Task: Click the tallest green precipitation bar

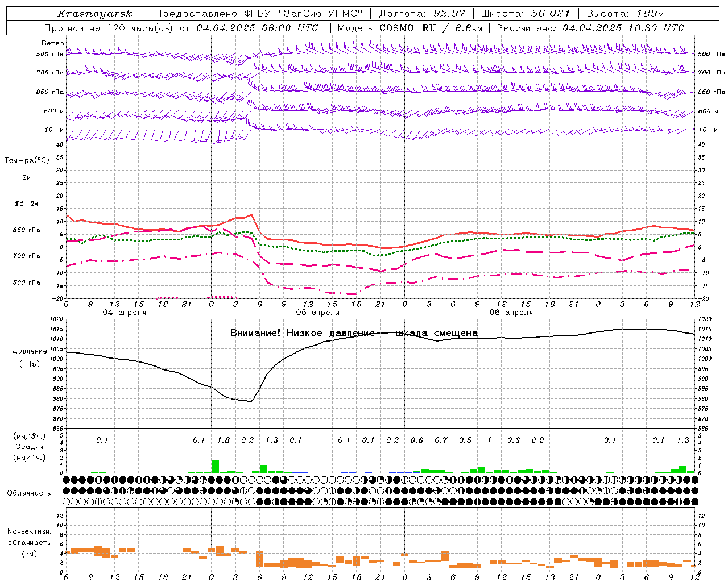Action: tap(215, 466)
